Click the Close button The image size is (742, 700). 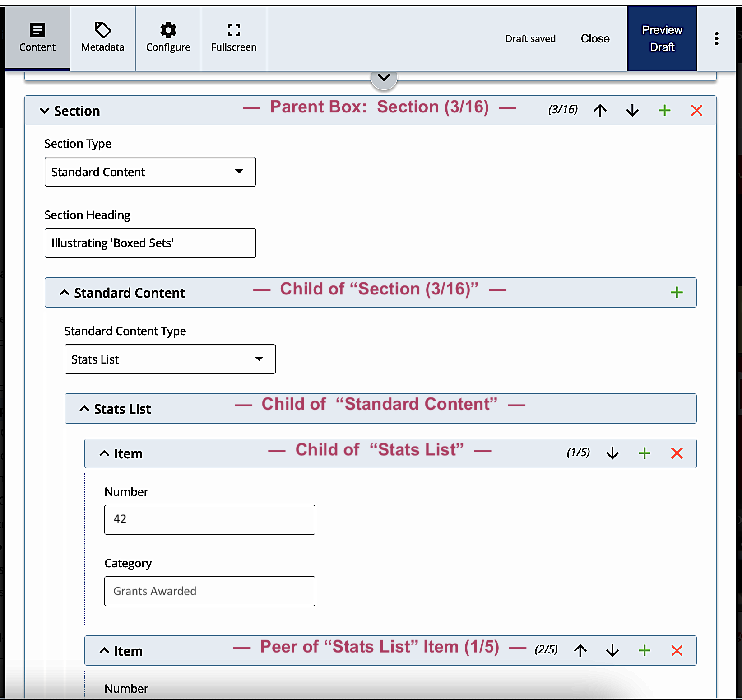[x=595, y=39]
